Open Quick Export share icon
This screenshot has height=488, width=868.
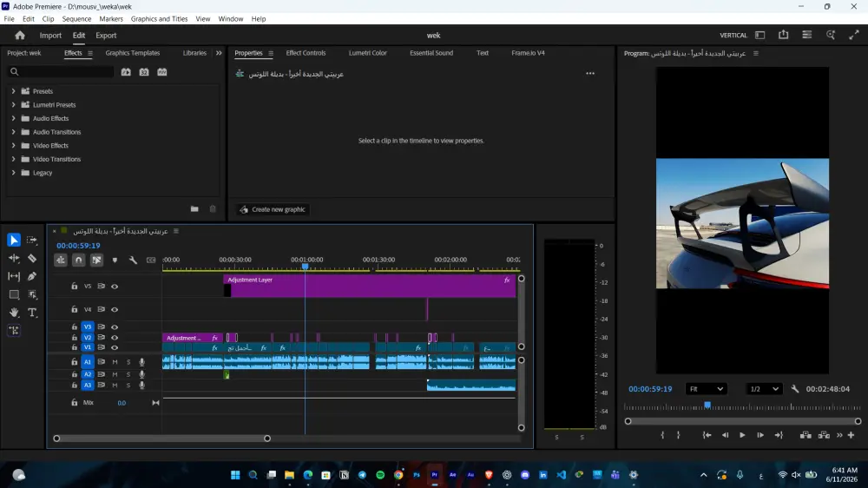(x=783, y=35)
